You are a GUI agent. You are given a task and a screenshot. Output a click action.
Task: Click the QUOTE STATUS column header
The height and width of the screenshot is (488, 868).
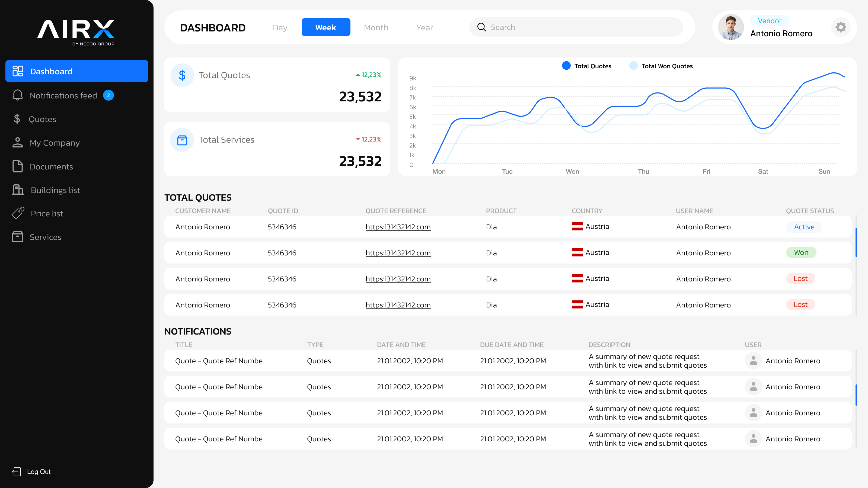(810, 211)
